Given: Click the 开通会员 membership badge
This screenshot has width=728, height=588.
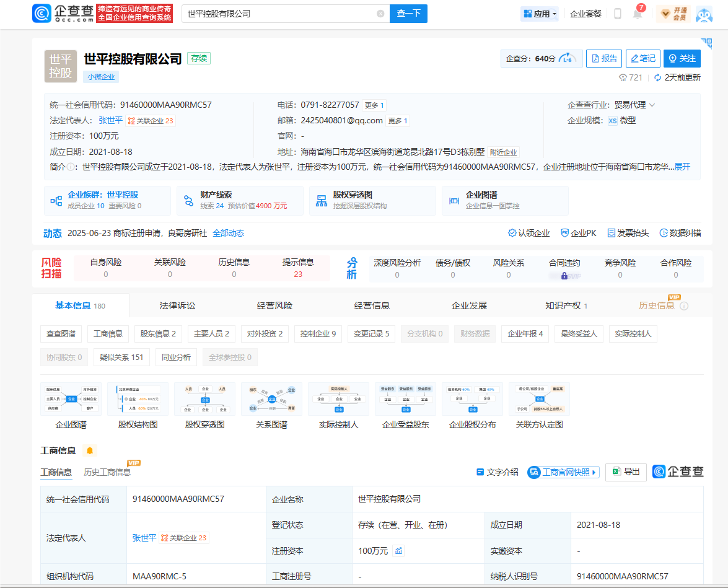Looking at the screenshot, I should [x=675, y=14].
